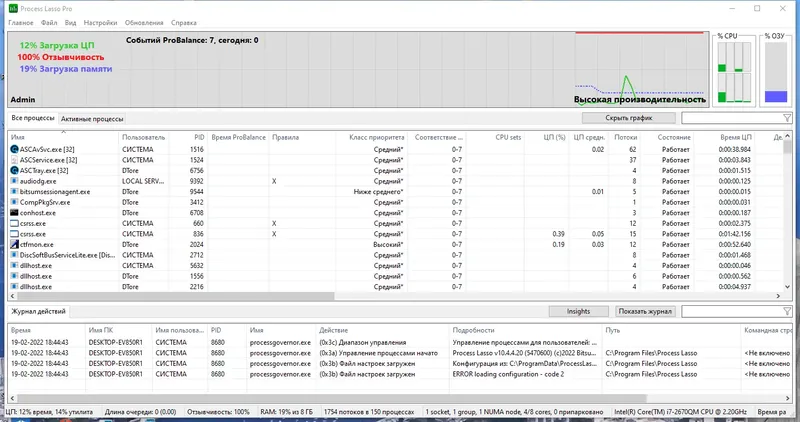Screen dimensions: 800x422
Task: Click the ASCService.exe process icon
Action: pos(14,160)
